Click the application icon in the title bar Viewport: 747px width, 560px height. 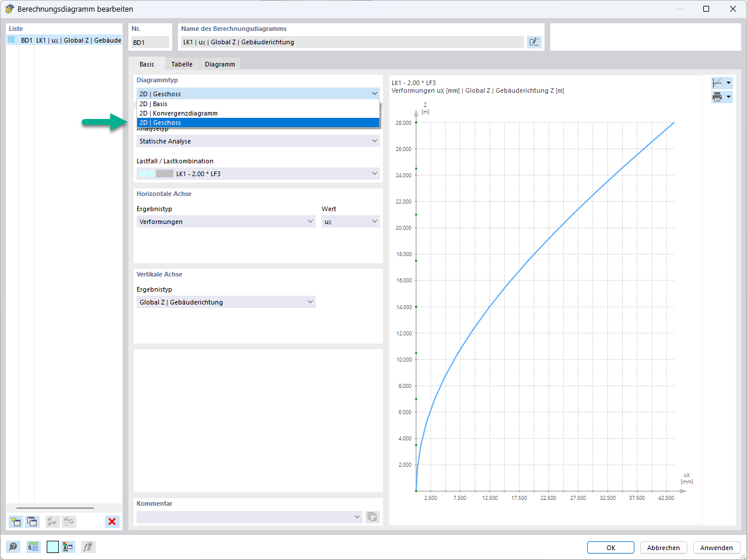pyautogui.click(x=9, y=9)
